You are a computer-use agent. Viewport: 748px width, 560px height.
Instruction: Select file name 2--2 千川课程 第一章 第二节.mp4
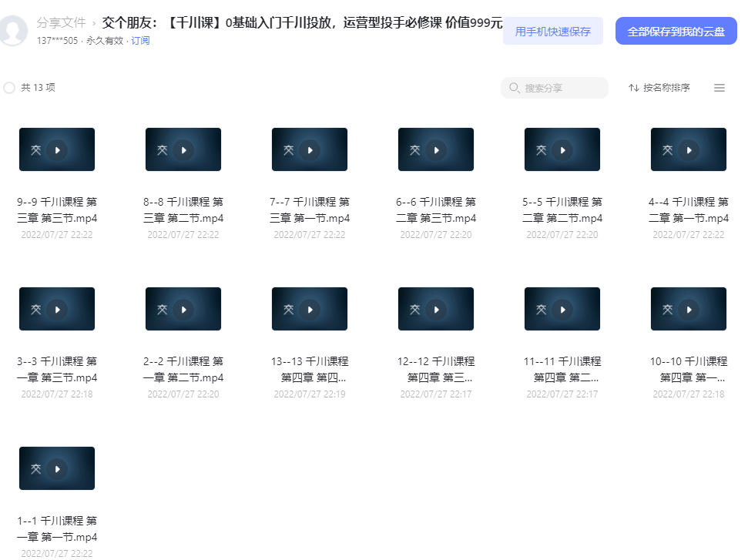pyautogui.click(x=183, y=369)
